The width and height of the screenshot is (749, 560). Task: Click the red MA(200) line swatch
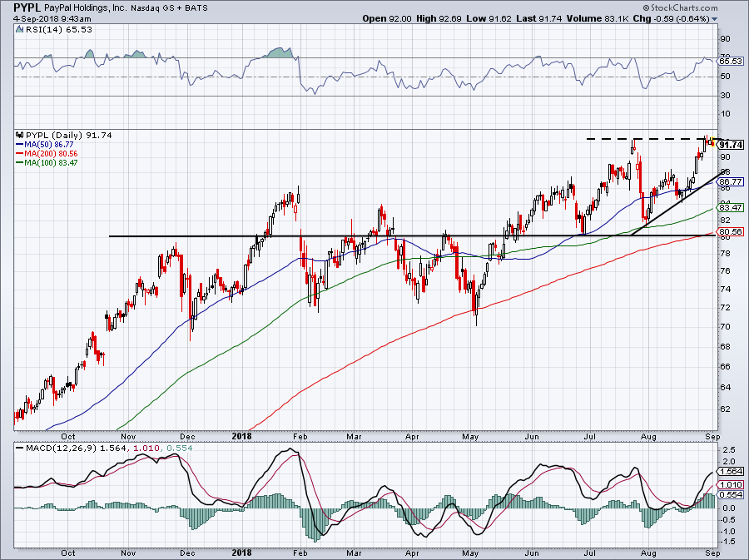(x=20, y=154)
